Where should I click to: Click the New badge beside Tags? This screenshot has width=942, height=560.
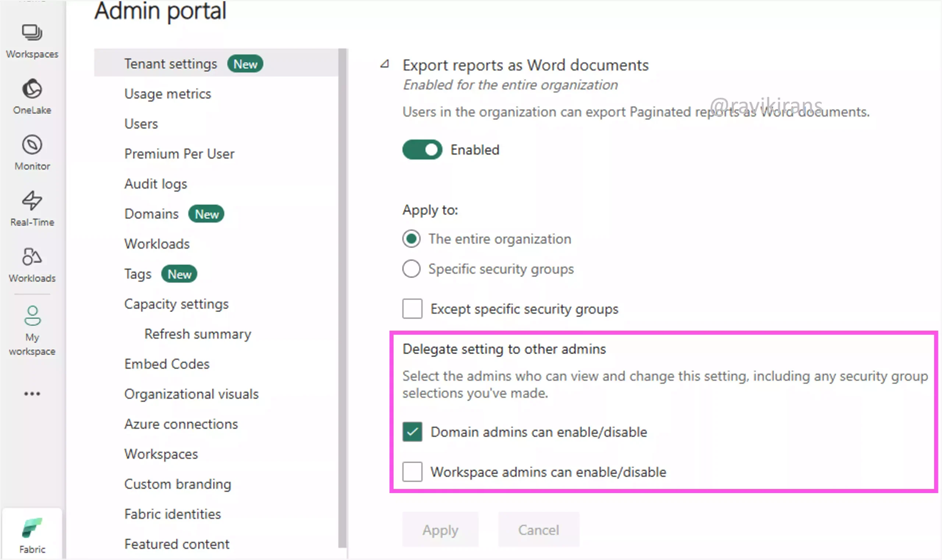[x=179, y=274]
